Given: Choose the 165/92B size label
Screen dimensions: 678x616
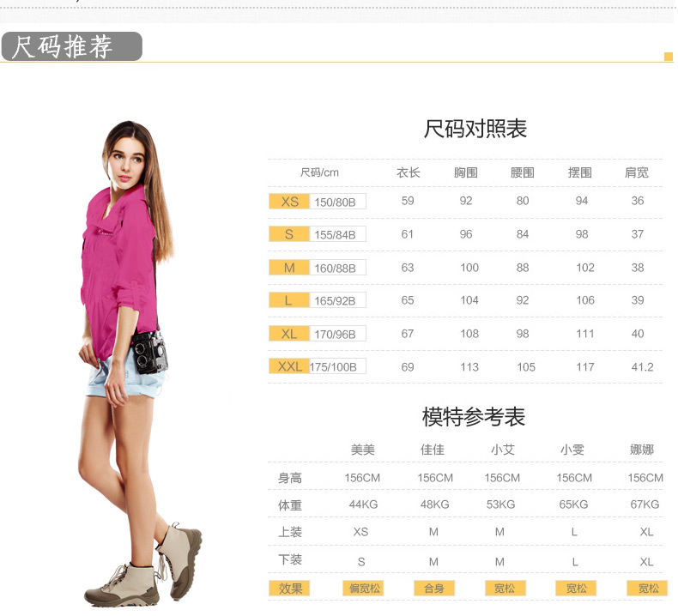Looking at the screenshot, I should (x=337, y=301).
